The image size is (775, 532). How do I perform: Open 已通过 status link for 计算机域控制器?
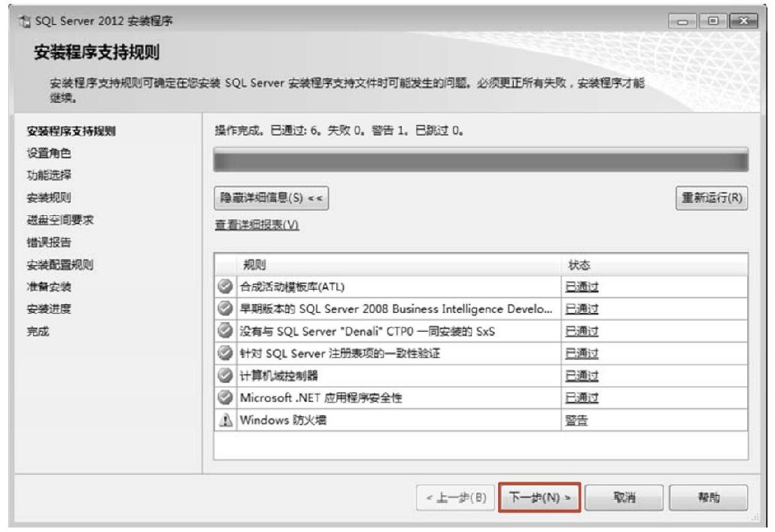582,375
